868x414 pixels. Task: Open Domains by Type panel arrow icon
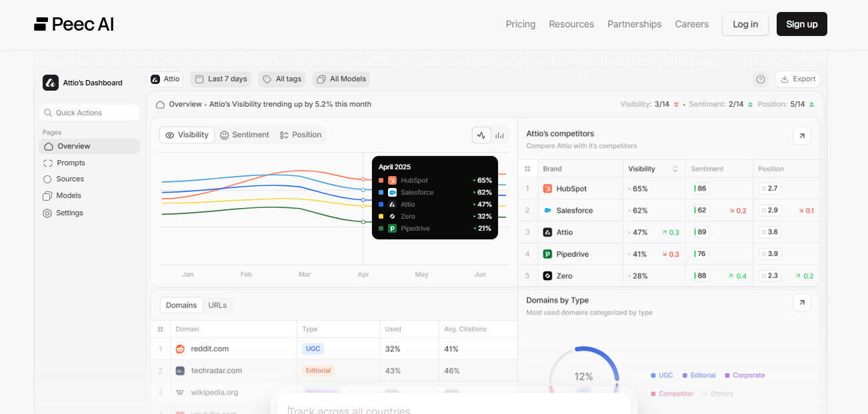[x=801, y=302]
